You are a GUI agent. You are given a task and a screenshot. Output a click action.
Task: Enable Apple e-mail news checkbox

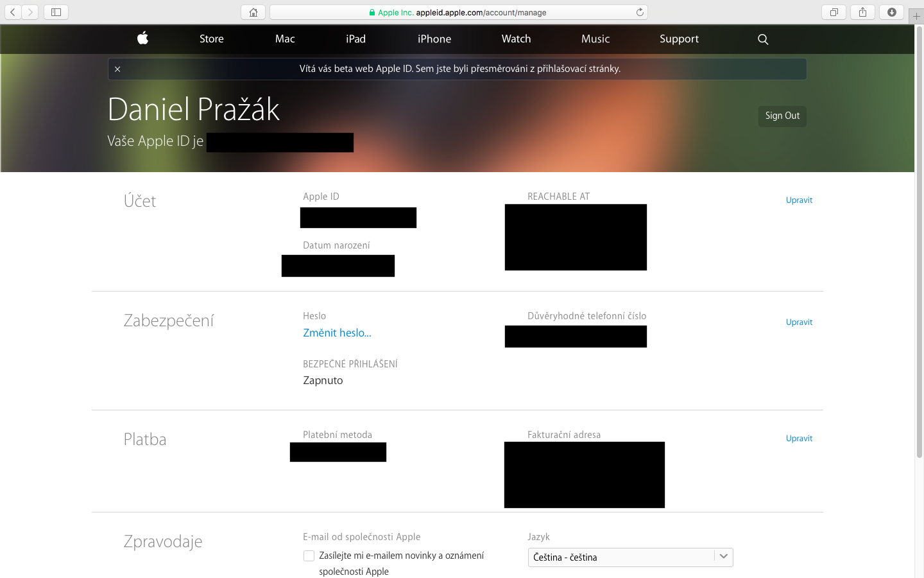(309, 556)
